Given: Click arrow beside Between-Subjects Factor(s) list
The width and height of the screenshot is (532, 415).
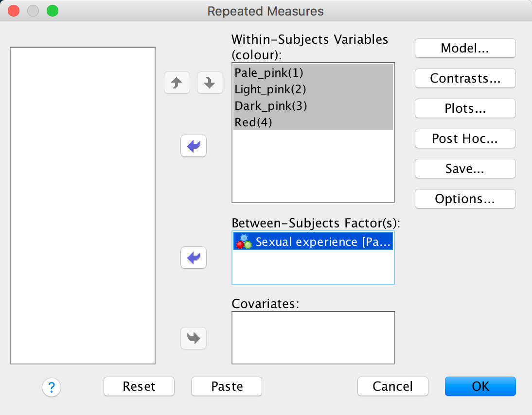Looking at the screenshot, I should (x=194, y=258).
